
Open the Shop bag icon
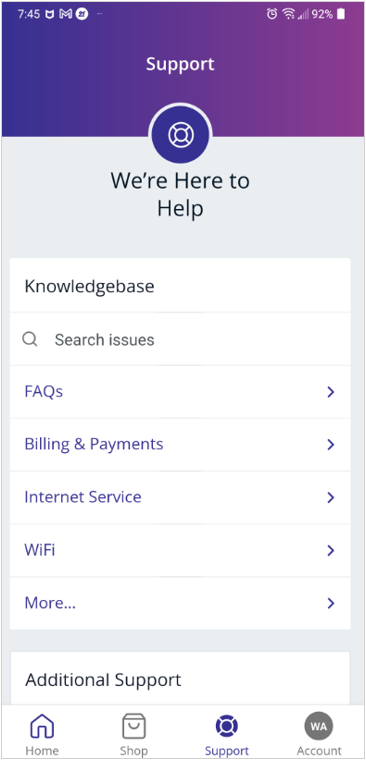tap(134, 726)
